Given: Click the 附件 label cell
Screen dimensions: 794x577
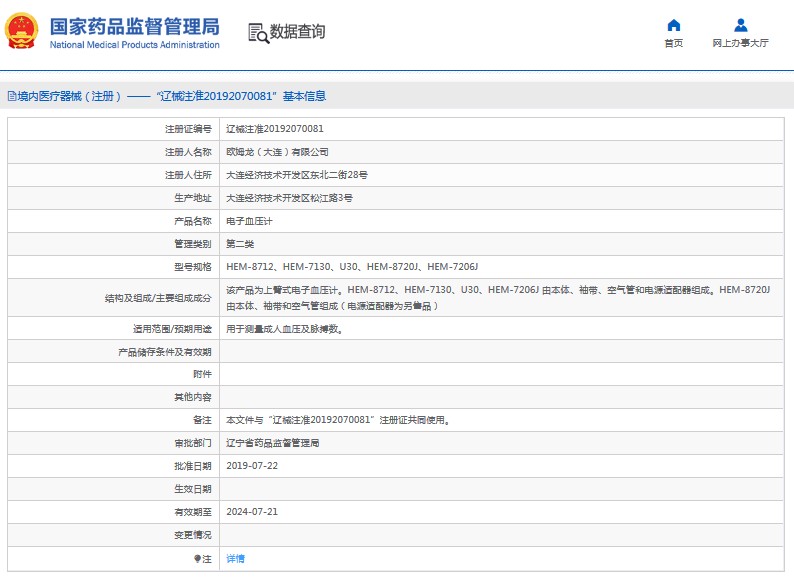Looking at the screenshot, I should pos(113,374).
